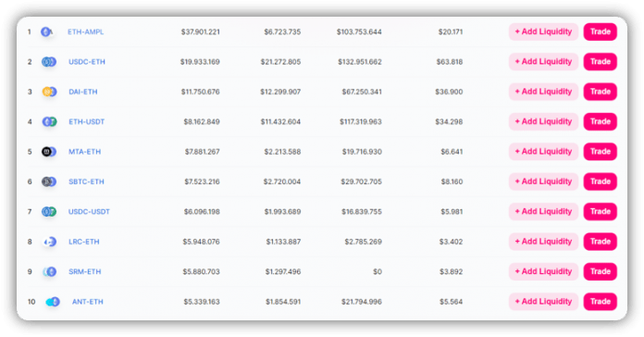Click the ETH-AMPL pair token icon
Screen dimensions: 644x337
[47, 31]
